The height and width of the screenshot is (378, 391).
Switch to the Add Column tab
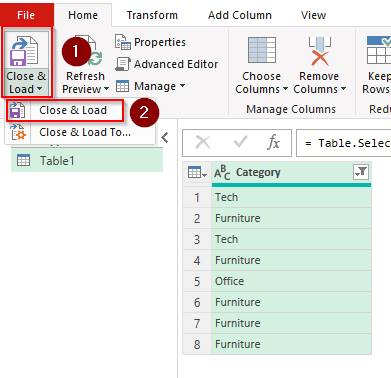240,15
